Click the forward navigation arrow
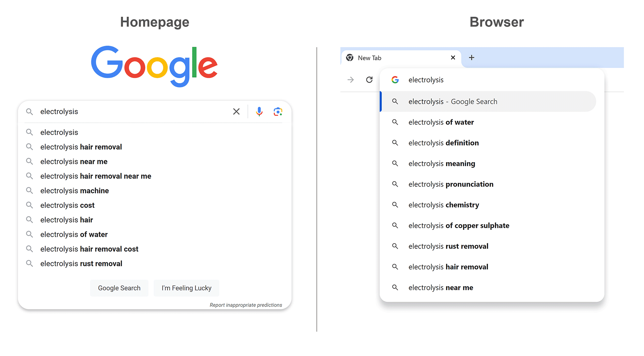The width and height of the screenshot is (644, 356). [x=350, y=80]
